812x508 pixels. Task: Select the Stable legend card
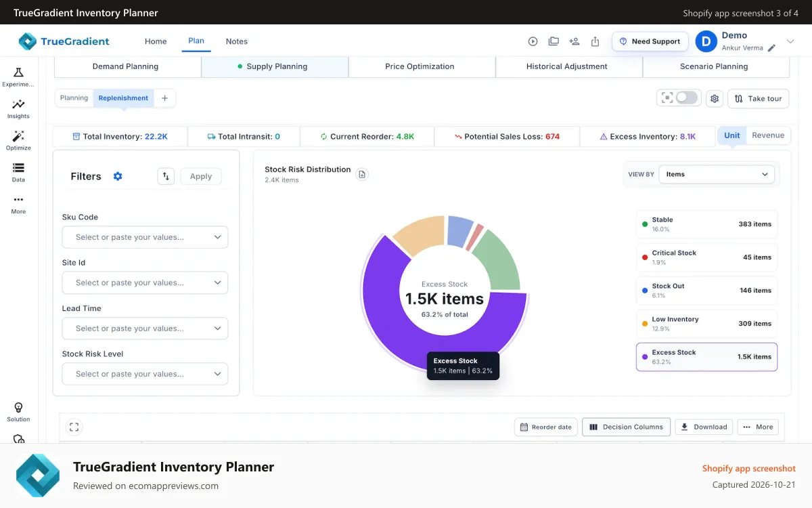point(706,224)
